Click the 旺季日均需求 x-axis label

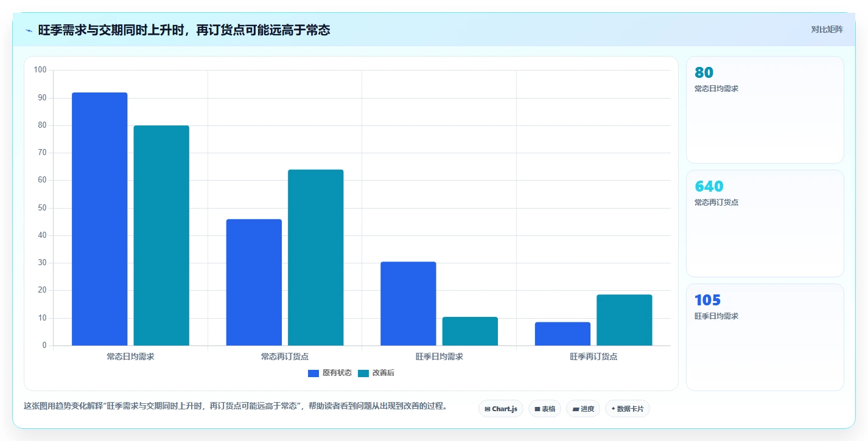[x=439, y=356]
